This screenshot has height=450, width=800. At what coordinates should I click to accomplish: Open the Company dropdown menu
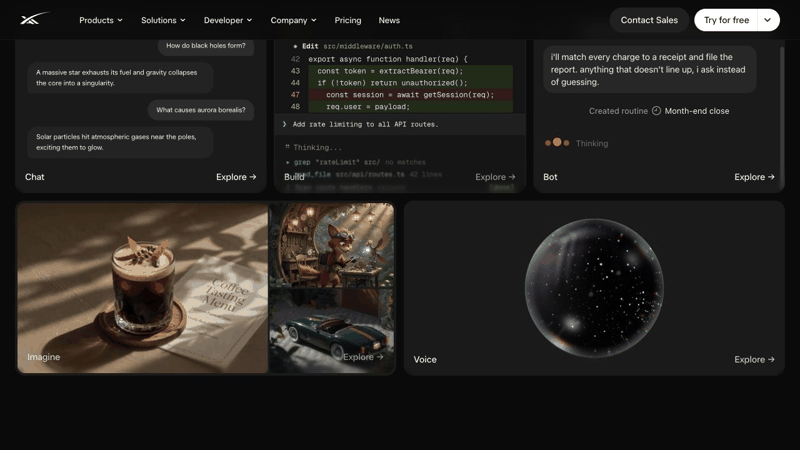tap(293, 20)
